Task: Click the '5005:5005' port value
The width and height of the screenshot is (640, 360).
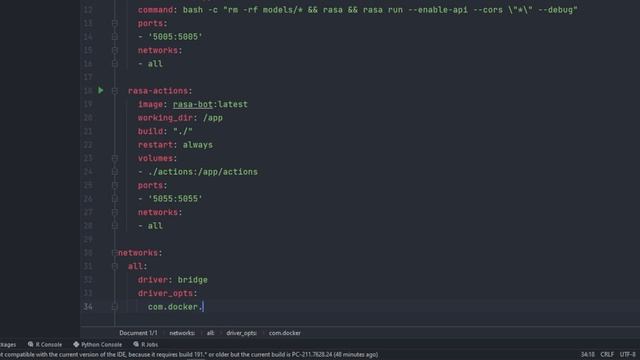Action: point(175,37)
